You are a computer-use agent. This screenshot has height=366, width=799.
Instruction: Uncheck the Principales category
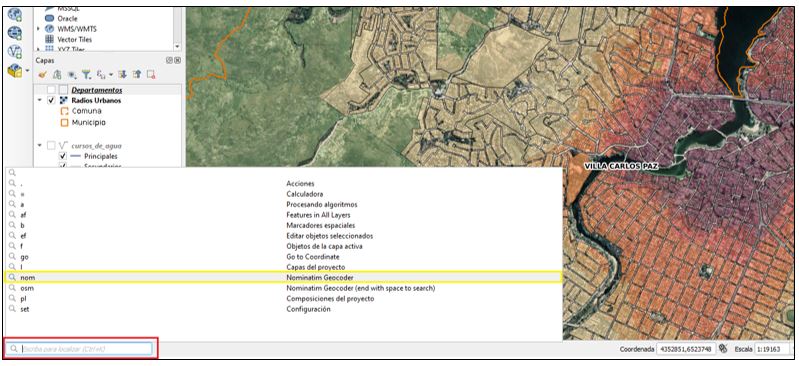[63, 156]
